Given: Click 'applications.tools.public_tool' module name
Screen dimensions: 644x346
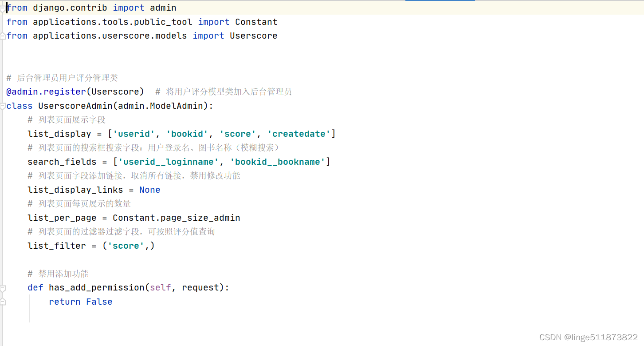Looking at the screenshot, I should [113, 22].
